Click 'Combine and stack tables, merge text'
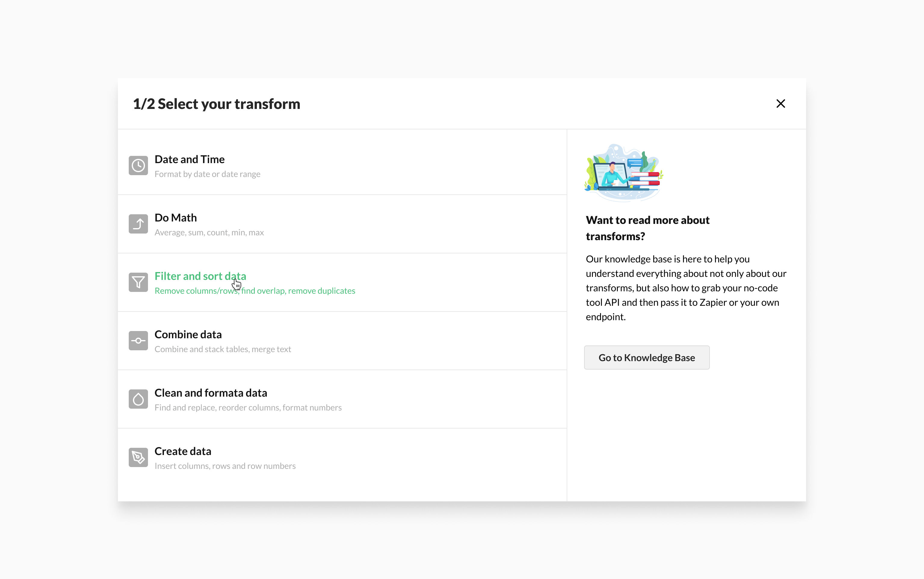The width and height of the screenshot is (924, 579). 222,349
